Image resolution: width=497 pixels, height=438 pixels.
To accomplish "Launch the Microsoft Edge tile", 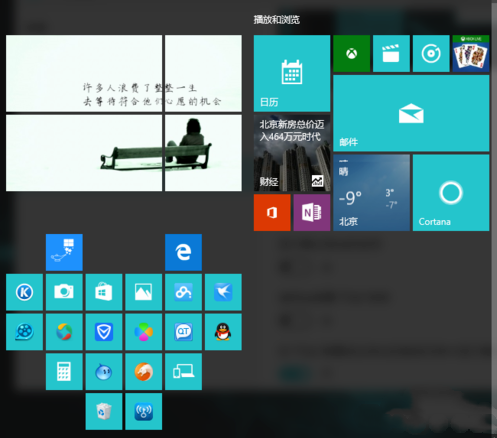I will pyautogui.click(x=183, y=252).
